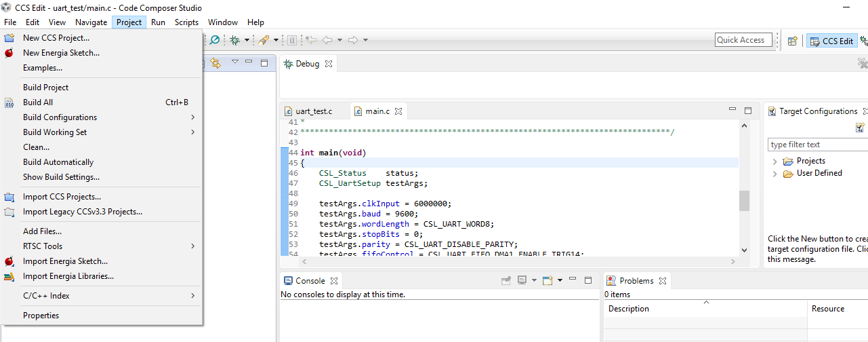The height and width of the screenshot is (342, 868).
Task: Open the Scripts menu
Action: point(186,22)
